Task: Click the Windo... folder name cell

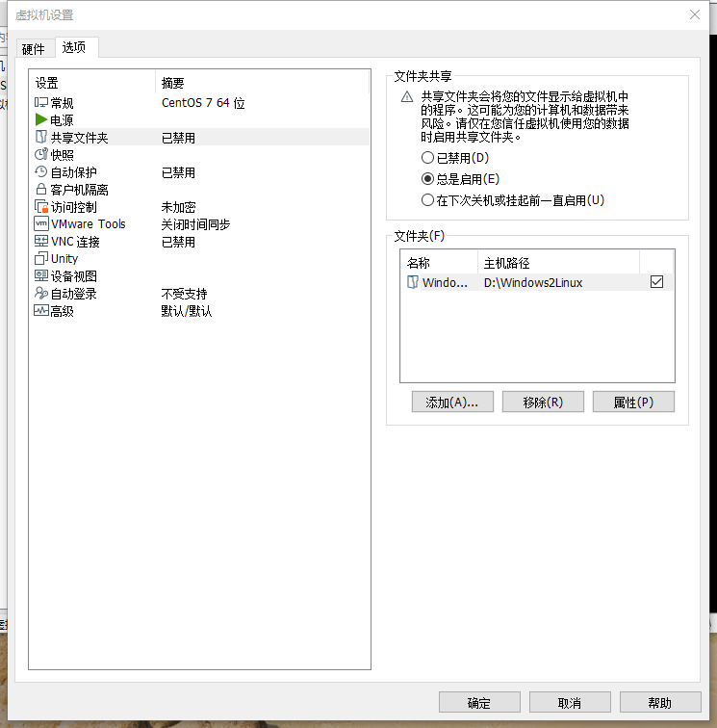Action: (445, 282)
